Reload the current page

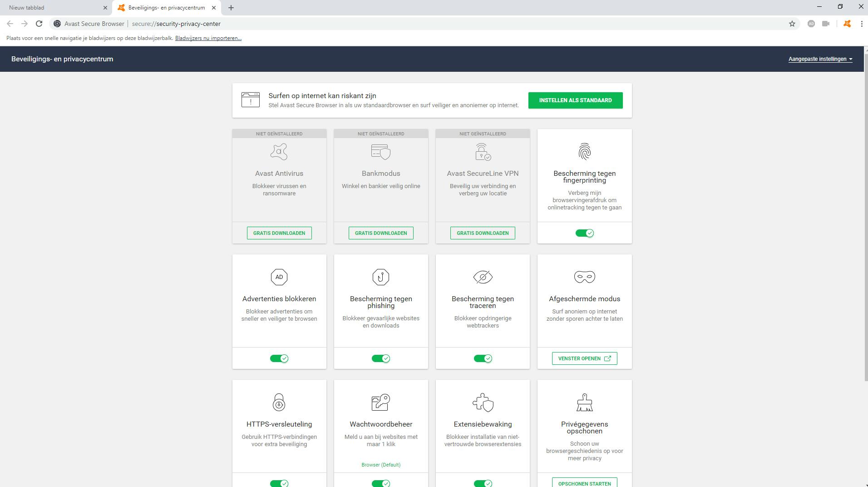click(x=39, y=24)
